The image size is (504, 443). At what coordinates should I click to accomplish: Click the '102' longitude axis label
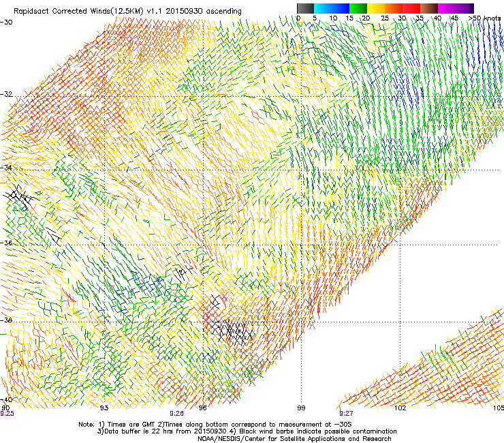tap(400, 408)
